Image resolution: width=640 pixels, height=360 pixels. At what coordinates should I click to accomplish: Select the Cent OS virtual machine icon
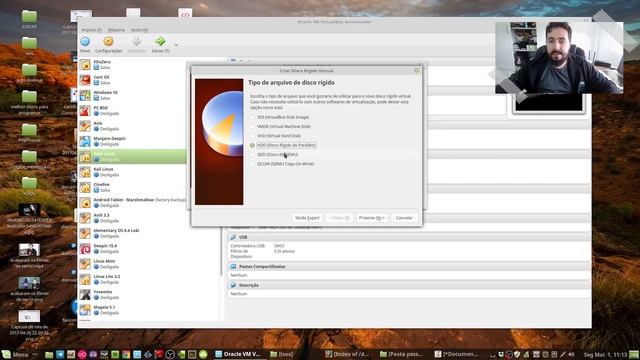[85, 80]
